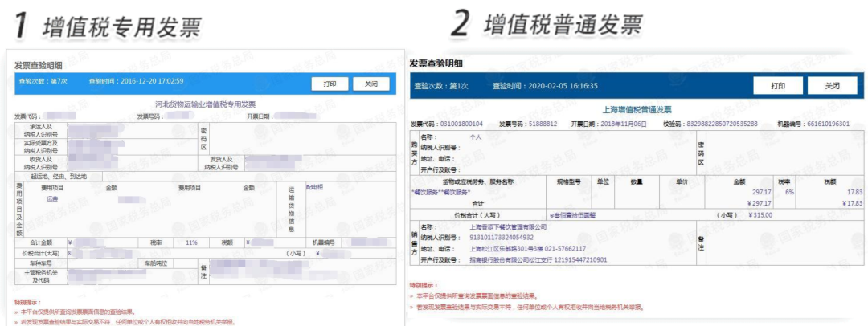Click 打印 on the 河北 special invoice panel

click(330, 84)
